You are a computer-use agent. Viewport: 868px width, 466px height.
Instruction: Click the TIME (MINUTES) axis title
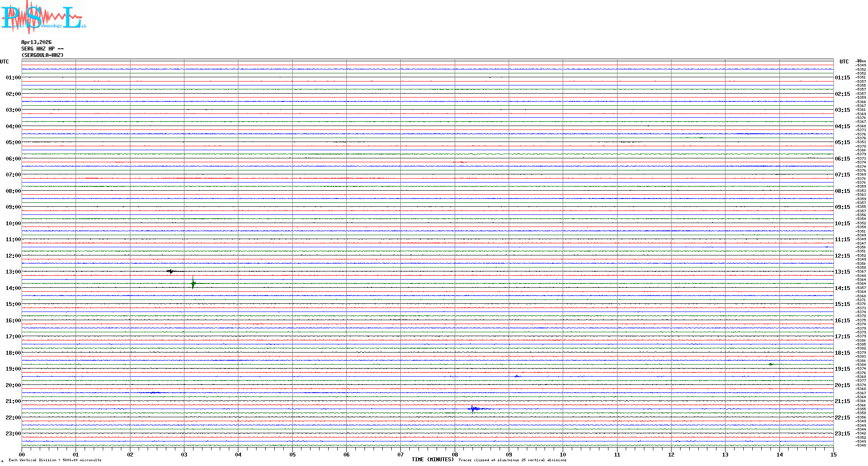coord(433,460)
